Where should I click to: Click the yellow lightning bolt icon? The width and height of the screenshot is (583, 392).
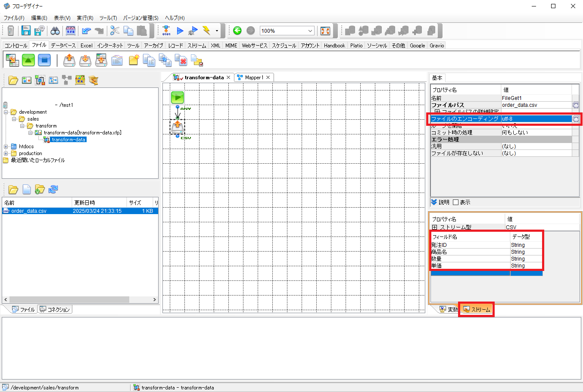pyautogui.click(x=206, y=31)
